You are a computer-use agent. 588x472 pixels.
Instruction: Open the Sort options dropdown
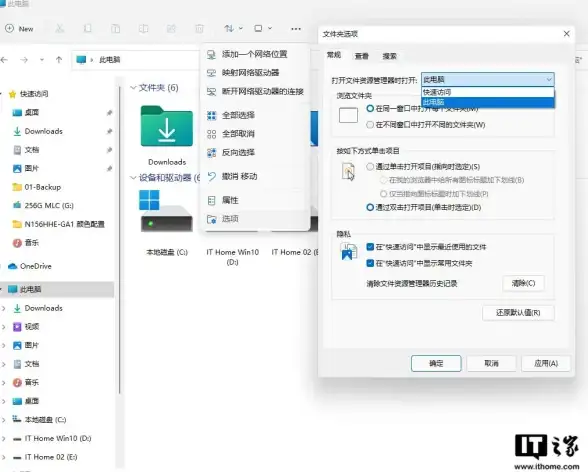click(x=233, y=28)
